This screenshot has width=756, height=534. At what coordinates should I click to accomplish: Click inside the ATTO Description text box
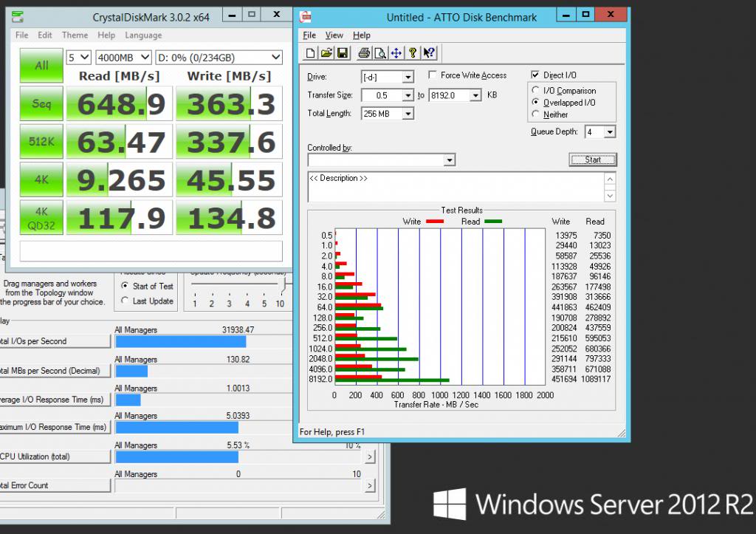(x=456, y=187)
